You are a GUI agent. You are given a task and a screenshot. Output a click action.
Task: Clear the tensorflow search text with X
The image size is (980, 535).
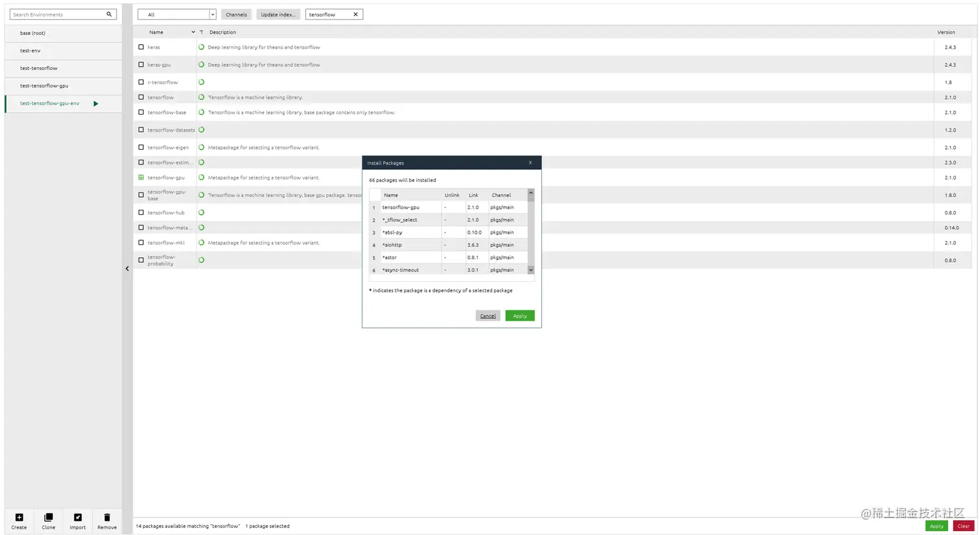coord(355,14)
